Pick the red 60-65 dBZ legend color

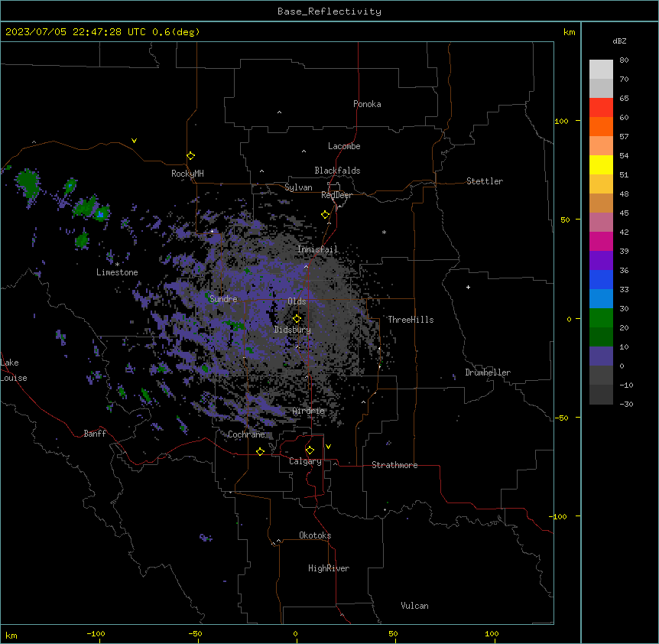[x=601, y=107]
